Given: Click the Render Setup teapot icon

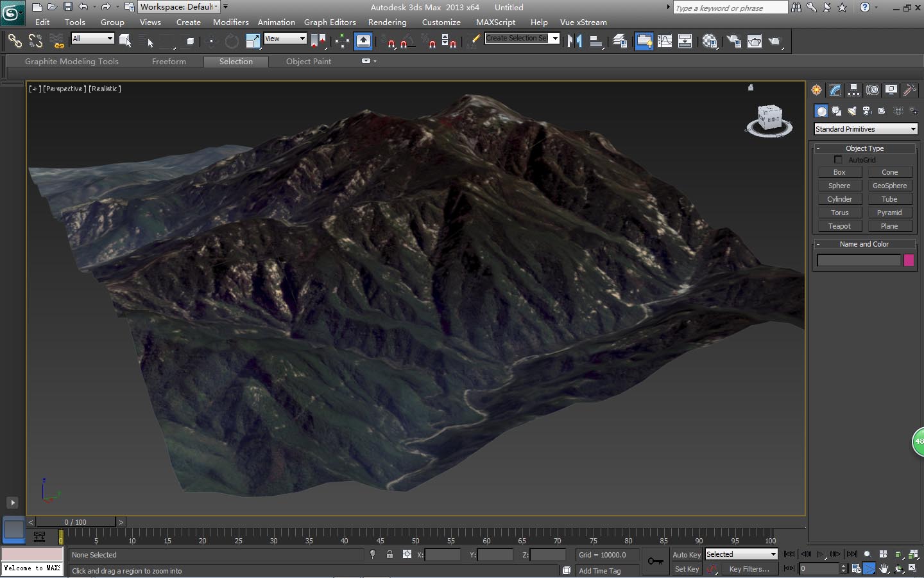Looking at the screenshot, I should [733, 41].
